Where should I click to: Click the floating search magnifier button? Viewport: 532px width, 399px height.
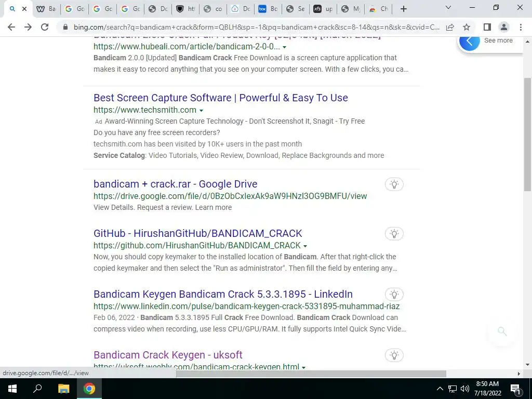tap(502, 331)
